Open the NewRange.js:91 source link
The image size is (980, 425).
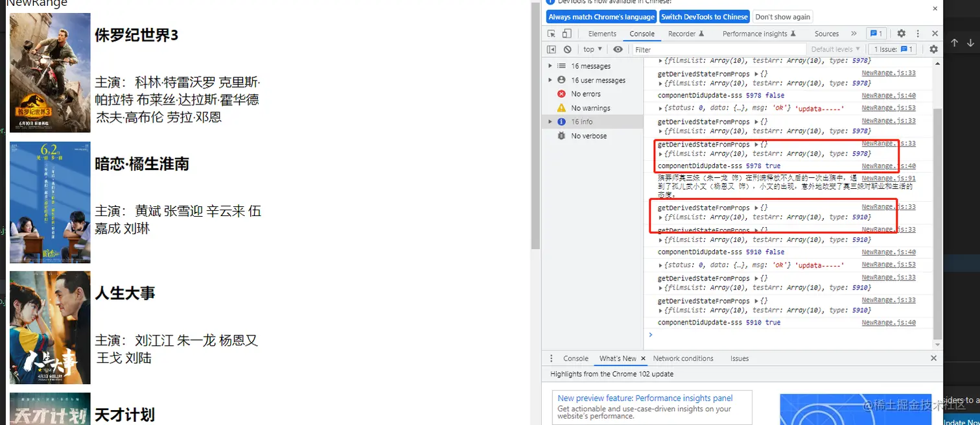coord(889,178)
